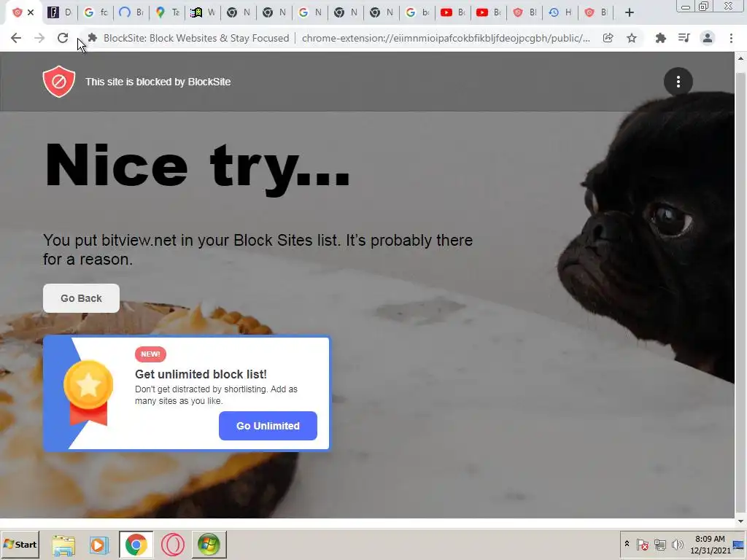The height and width of the screenshot is (560, 747).
Task: Open Chrome's three-dot main menu
Action: pyautogui.click(x=731, y=38)
